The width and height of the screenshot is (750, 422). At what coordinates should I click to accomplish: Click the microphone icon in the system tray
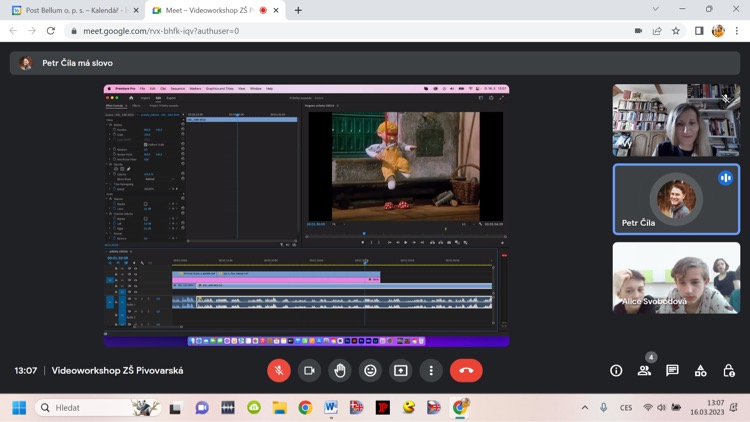click(x=604, y=408)
